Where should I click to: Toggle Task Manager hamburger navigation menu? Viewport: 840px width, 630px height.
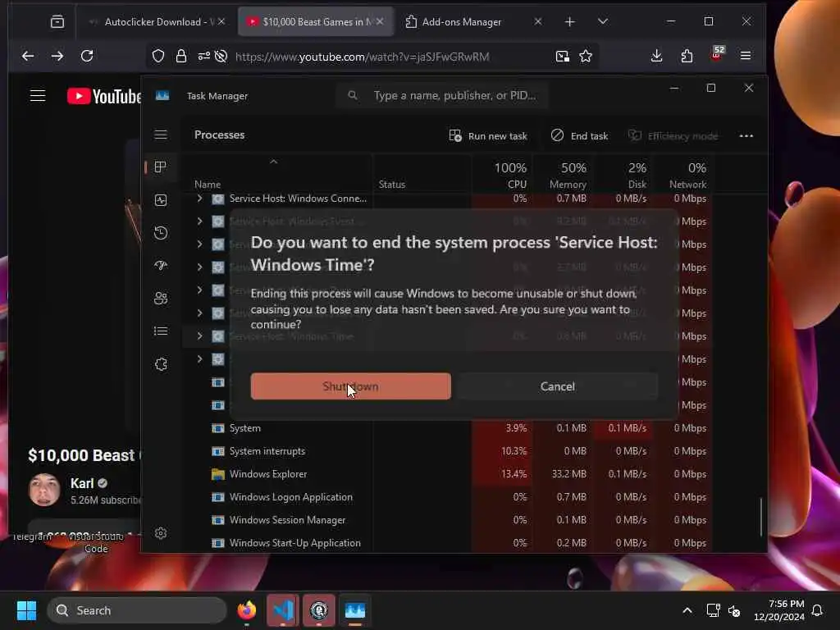pos(161,135)
